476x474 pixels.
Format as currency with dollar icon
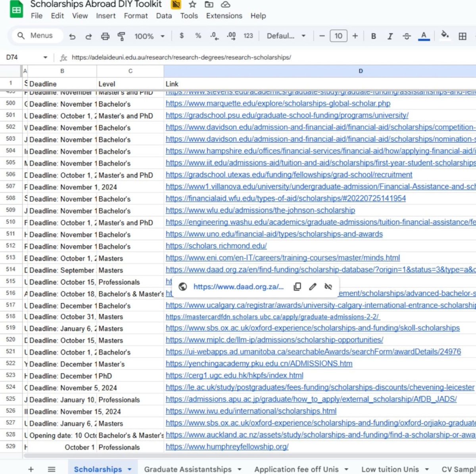pos(182,36)
